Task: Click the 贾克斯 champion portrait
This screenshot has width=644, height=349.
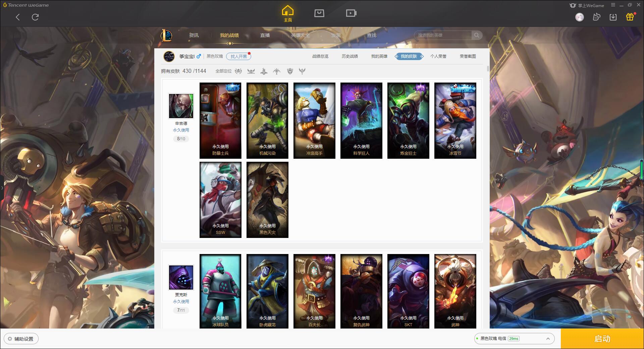Action: 181,278
